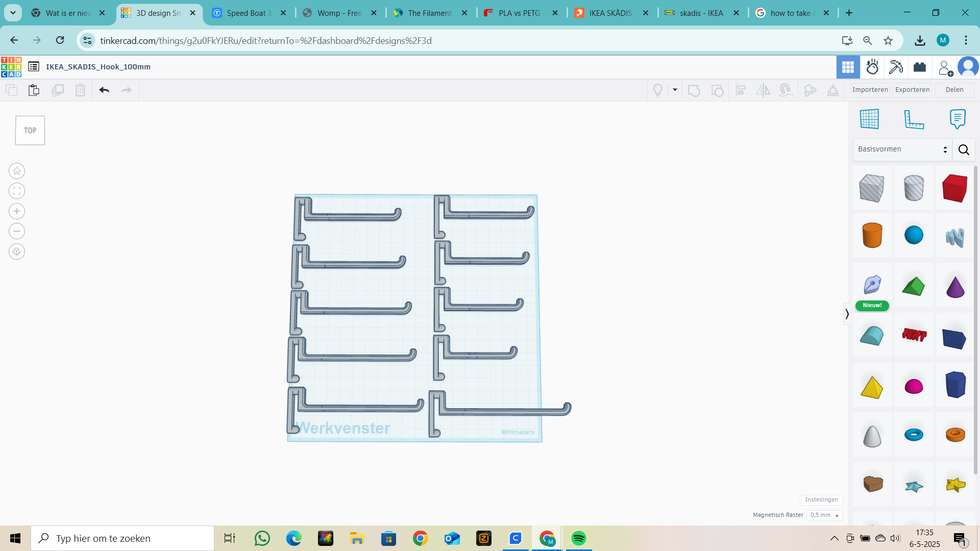Toggle the Show all lightbulb
This screenshot has width=980, height=551.
coord(658,91)
